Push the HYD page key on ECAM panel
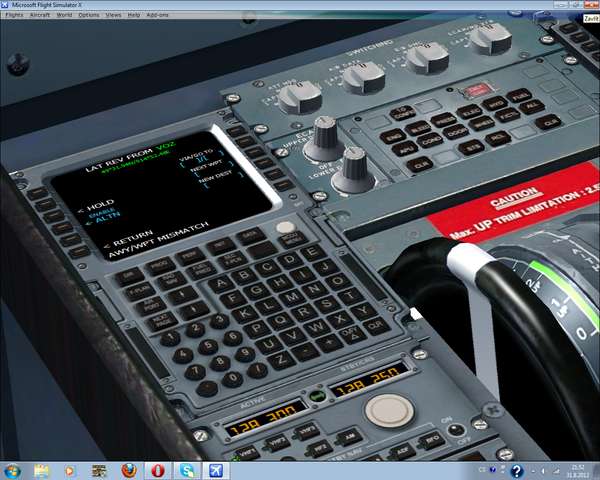Image resolution: width=600 pixels, height=480 pixels. tap(495, 103)
